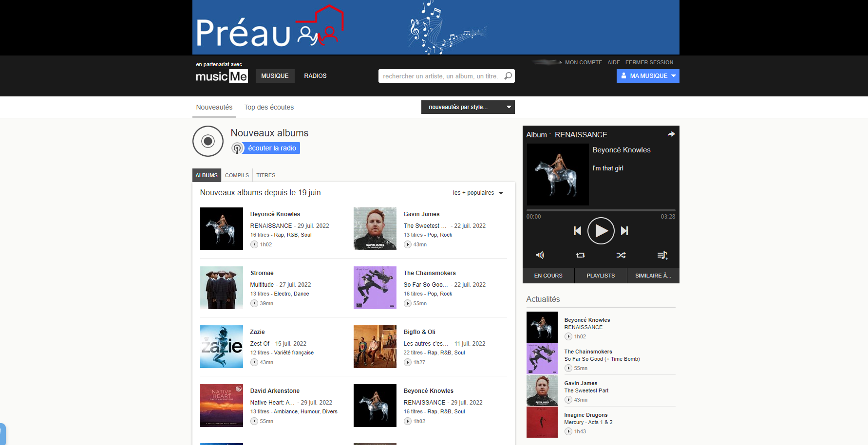The height and width of the screenshot is (445, 868).
Task: Open the AIDE link
Action: click(614, 62)
